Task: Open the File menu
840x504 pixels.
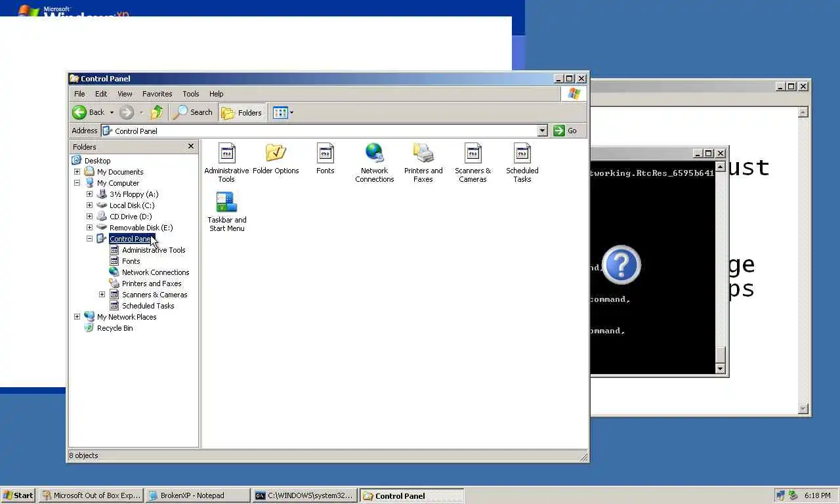Action: tap(79, 94)
